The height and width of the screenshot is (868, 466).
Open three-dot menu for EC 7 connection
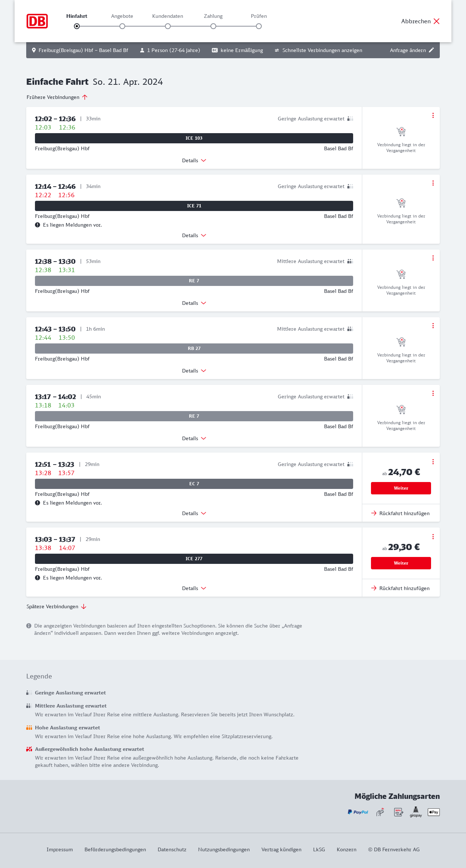433,462
